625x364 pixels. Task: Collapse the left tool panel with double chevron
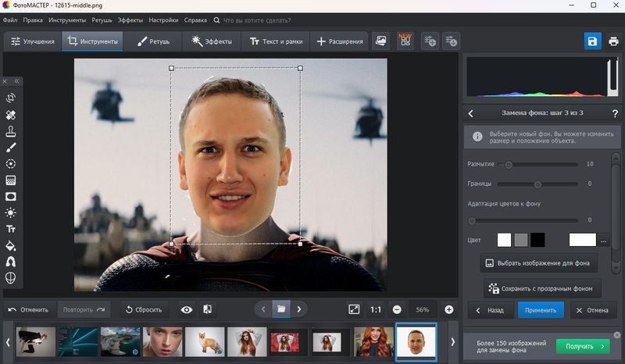tap(16, 80)
